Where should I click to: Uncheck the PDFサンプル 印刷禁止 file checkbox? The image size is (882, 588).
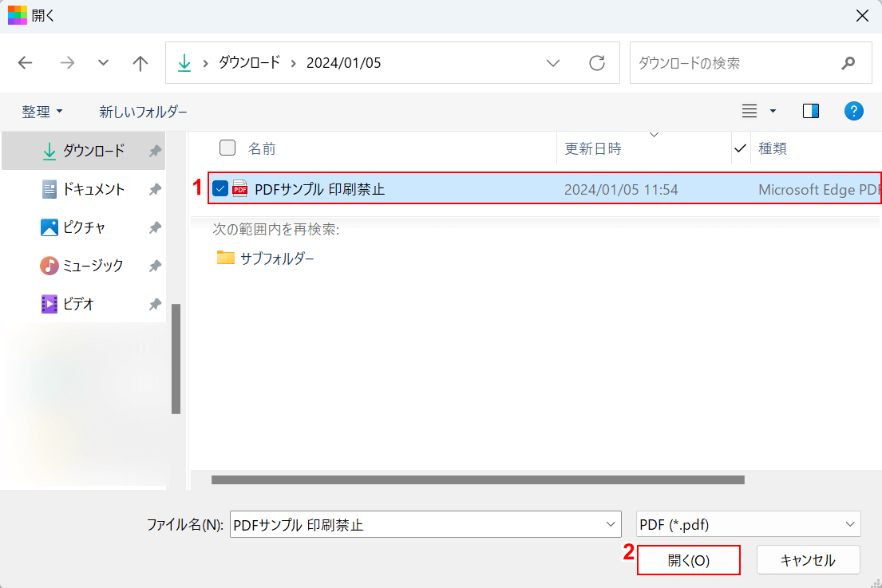220,189
